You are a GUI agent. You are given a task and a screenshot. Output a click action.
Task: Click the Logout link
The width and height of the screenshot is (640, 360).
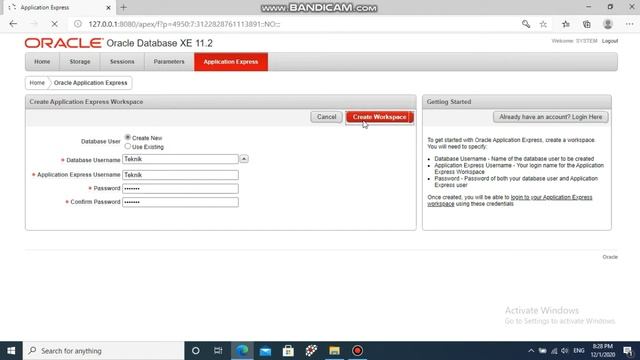point(610,41)
